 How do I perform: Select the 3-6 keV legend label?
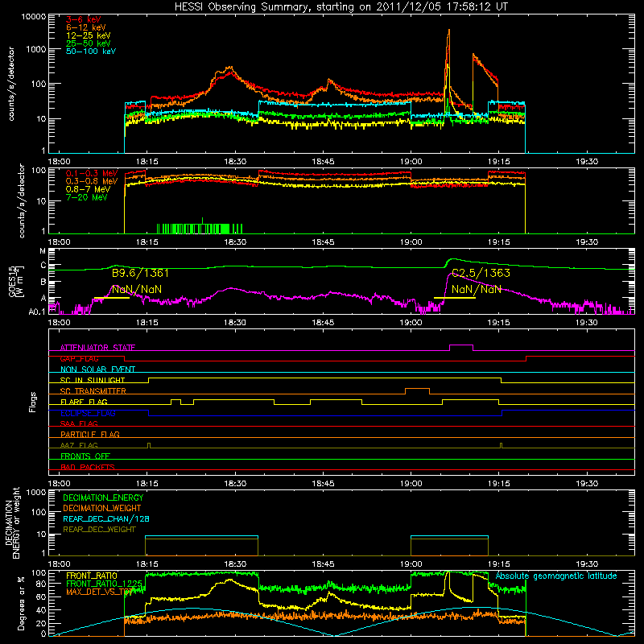[83, 19]
